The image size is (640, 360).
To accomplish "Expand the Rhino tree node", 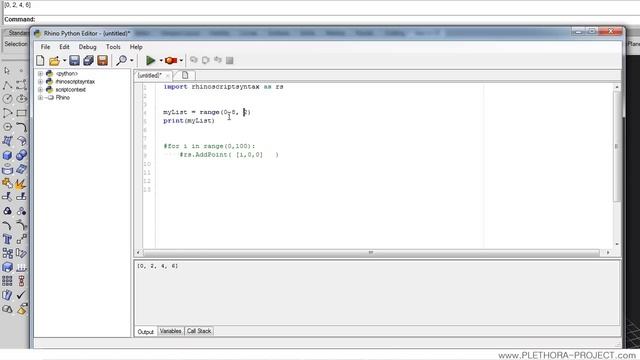I will [40, 98].
